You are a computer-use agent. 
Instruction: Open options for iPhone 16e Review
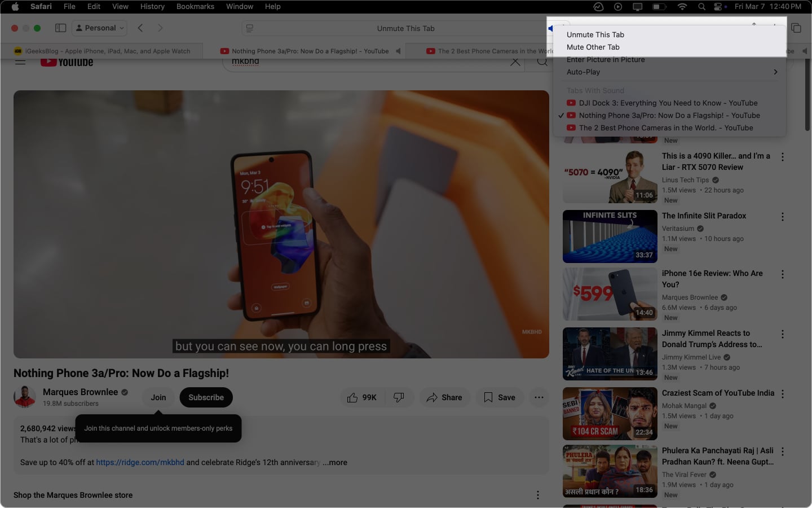(783, 274)
